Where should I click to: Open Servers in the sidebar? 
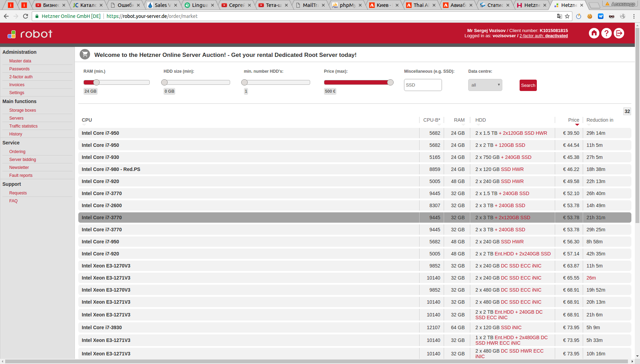click(16, 118)
